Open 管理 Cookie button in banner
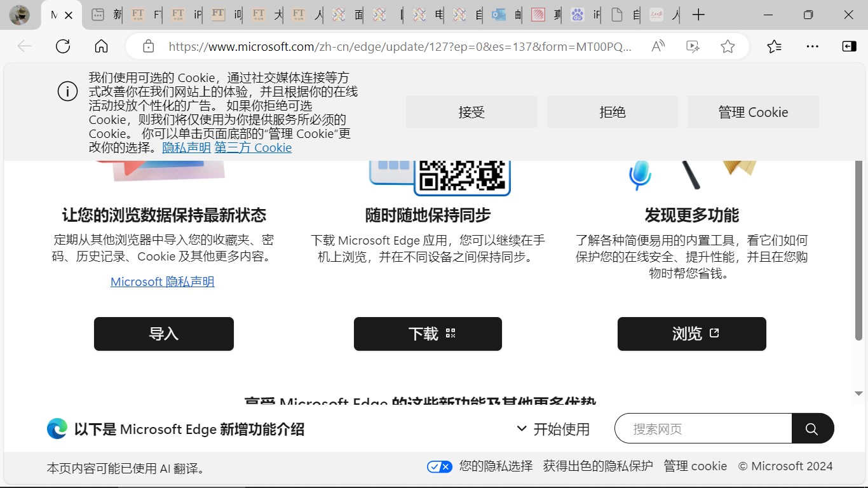 (x=753, y=112)
